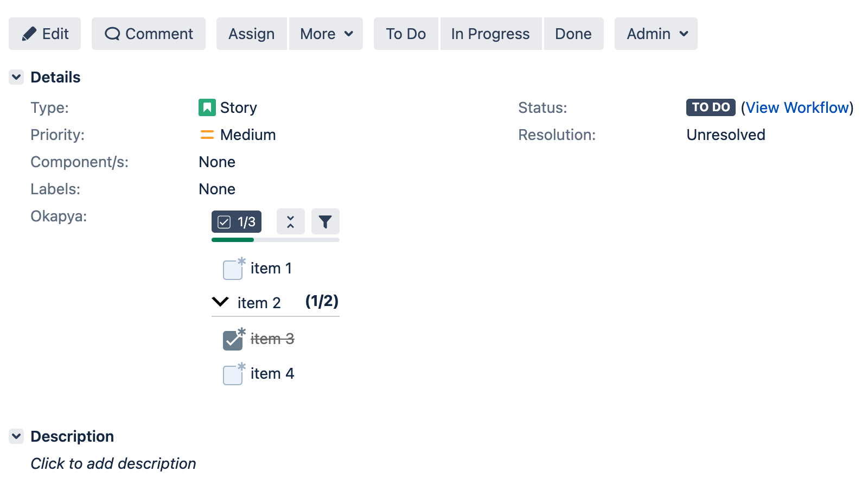868x484 pixels.
Task: Click the 1/3 checklist counter badge
Action: (x=236, y=221)
